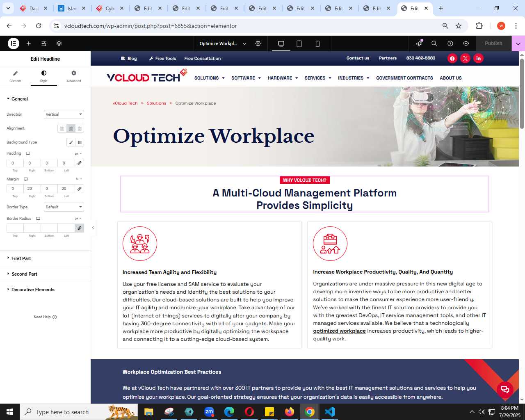The height and width of the screenshot is (420, 525).
Task: Open Windows Start menu
Action: (10, 412)
